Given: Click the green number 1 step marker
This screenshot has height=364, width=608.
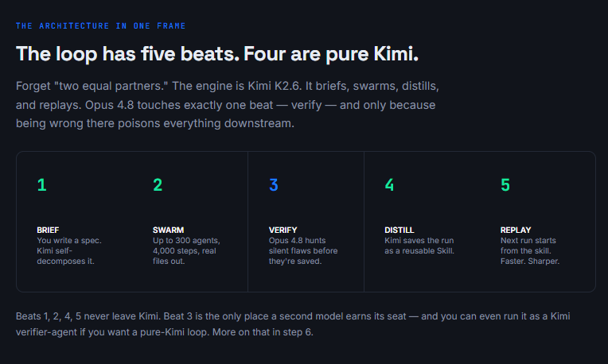Looking at the screenshot, I should tap(42, 184).
